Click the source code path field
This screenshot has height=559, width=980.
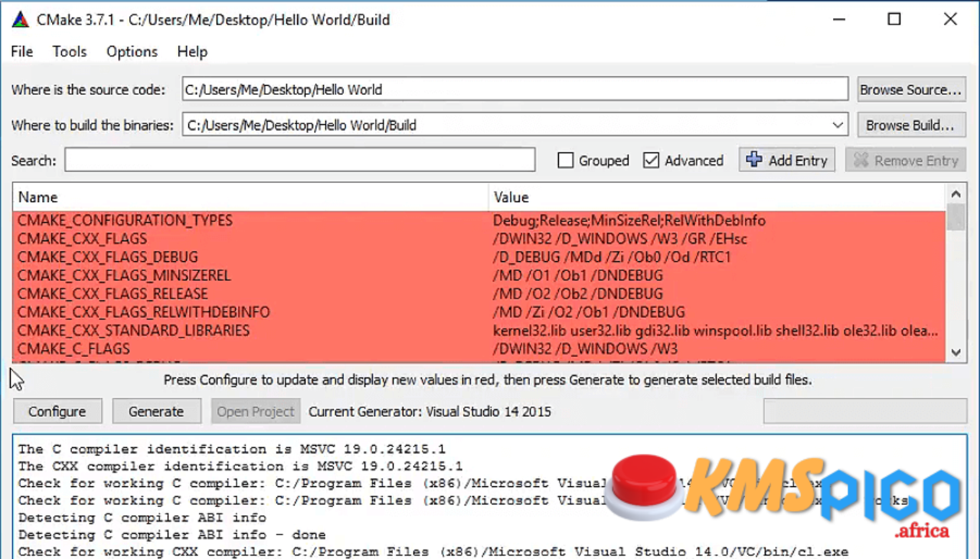point(514,89)
